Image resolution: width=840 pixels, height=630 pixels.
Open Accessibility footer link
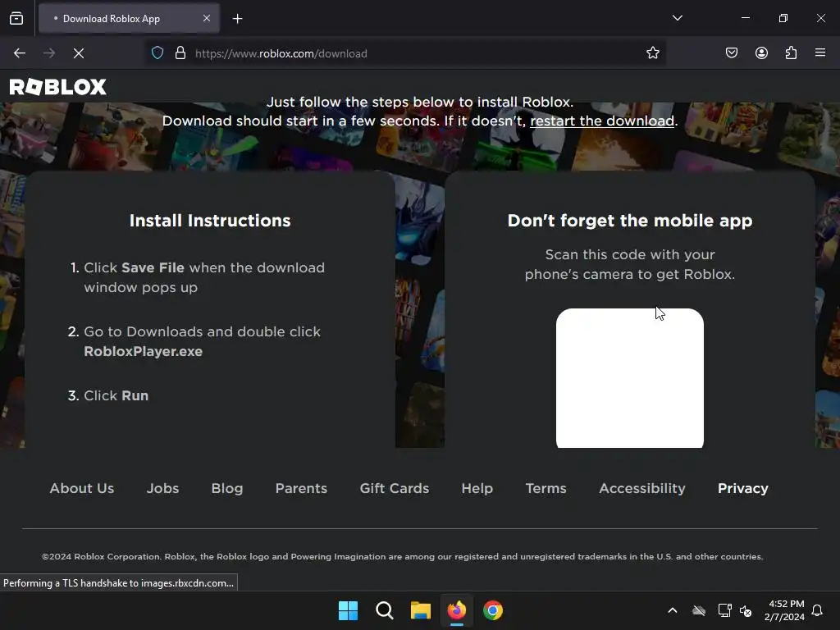point(642,489)
